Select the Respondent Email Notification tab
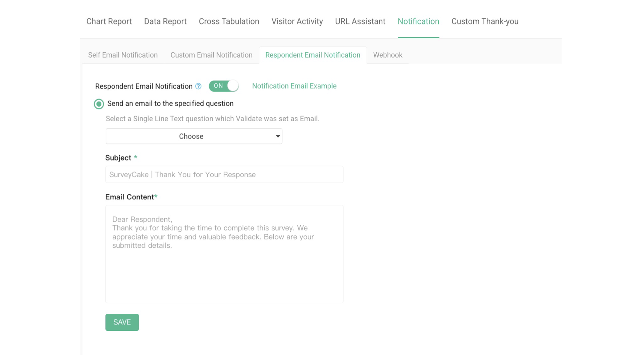The image size is (644, 362). pyautogui.click(x=313, y=55)
